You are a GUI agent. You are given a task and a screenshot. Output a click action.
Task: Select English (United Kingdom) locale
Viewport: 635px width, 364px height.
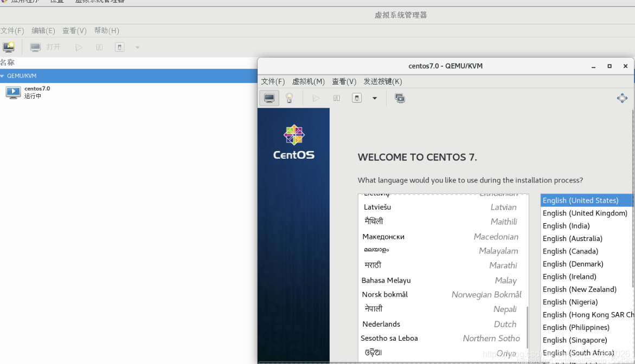(x=586, y=213)
